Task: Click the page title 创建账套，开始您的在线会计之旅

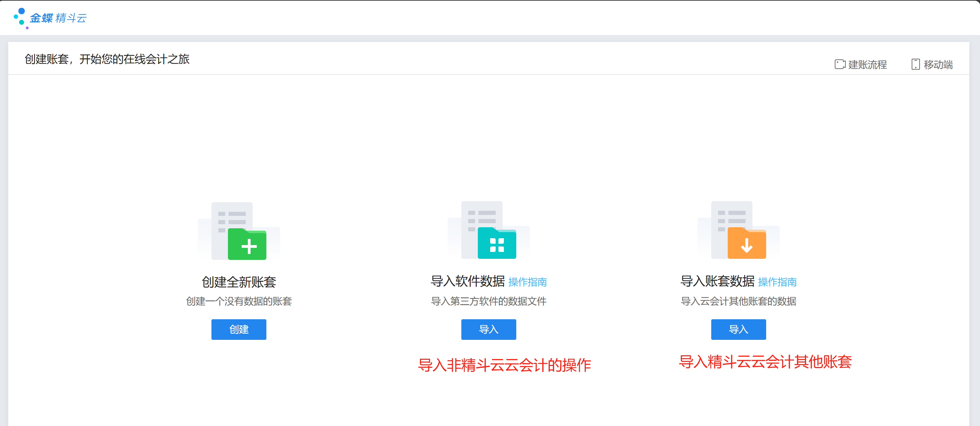Action: pyautogui.click(x=107, y=59)
